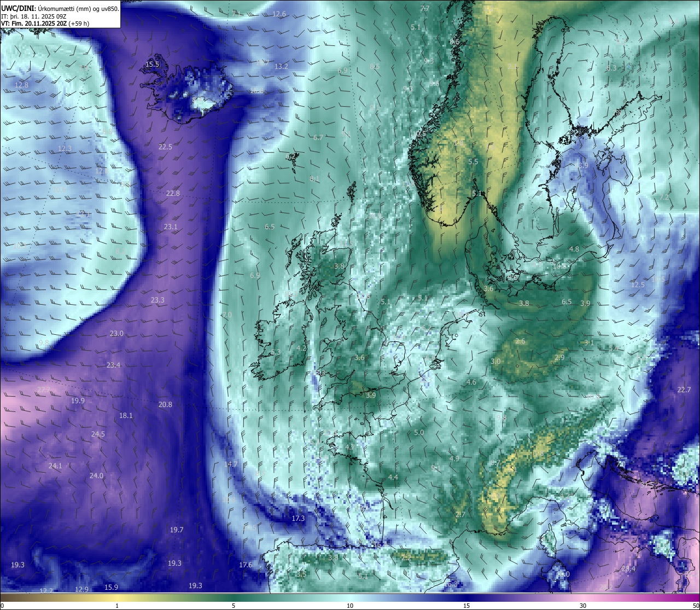Viewport: 700px width, 610px height.
Task: Click the color scale at the 10 mark
Action: 350,597
